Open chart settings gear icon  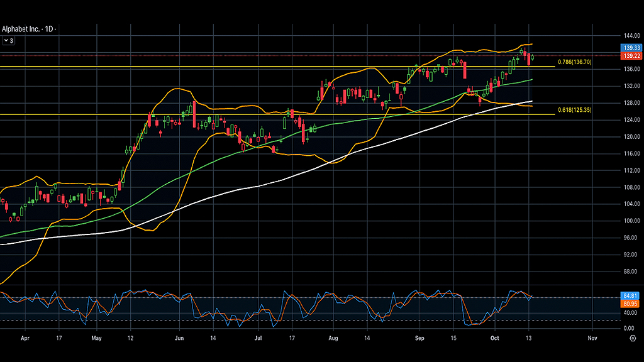coord(633,338)
